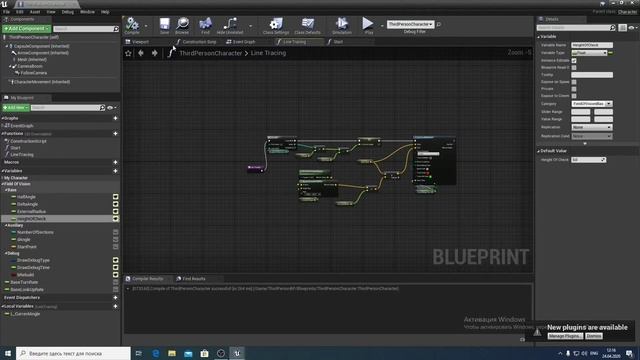640x360 pixels.
Task: Click the Manage Plugins button
Action: [x=565, y=336]
